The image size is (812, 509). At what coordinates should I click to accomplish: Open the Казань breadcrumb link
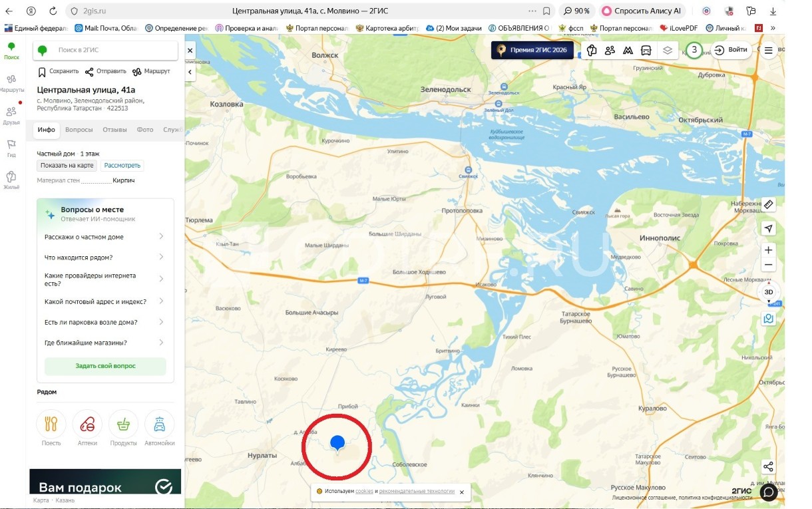(65, 500)
